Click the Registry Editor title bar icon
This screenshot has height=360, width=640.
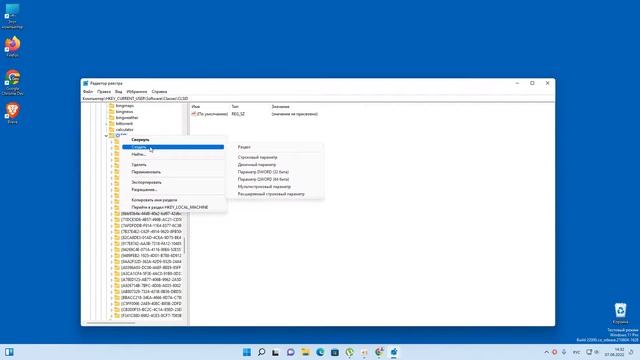tap(86, 83)
